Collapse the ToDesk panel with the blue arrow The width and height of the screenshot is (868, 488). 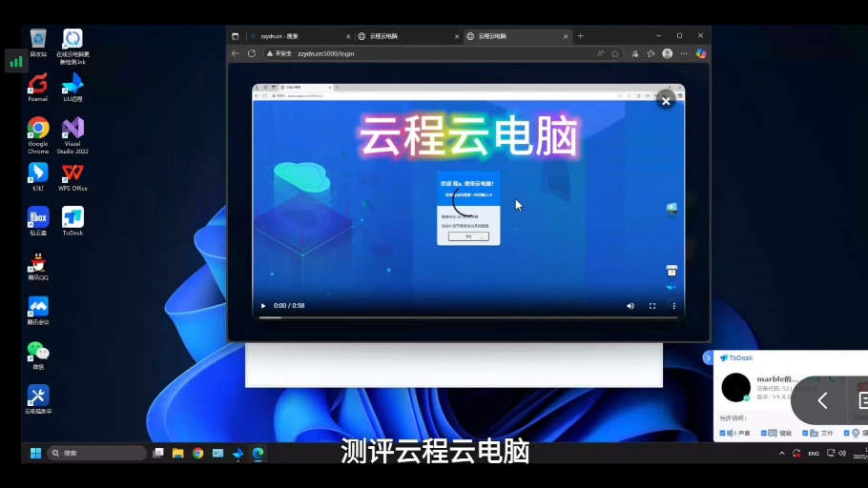pyautogui.click(x=708, y=358)
